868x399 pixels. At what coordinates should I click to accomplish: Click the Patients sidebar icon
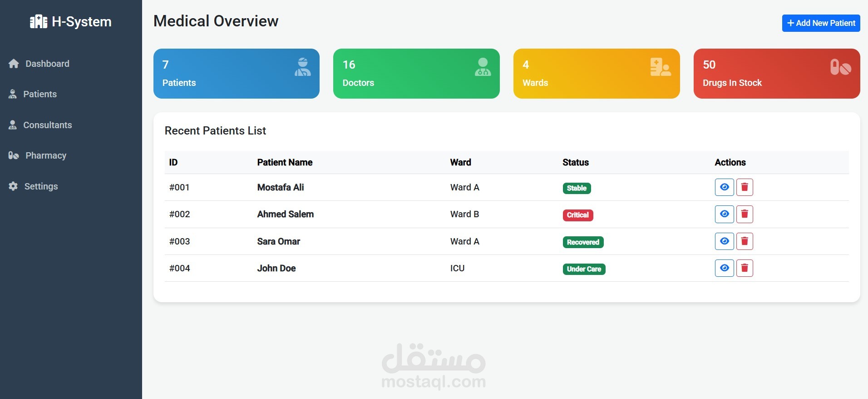coord(13,94)
